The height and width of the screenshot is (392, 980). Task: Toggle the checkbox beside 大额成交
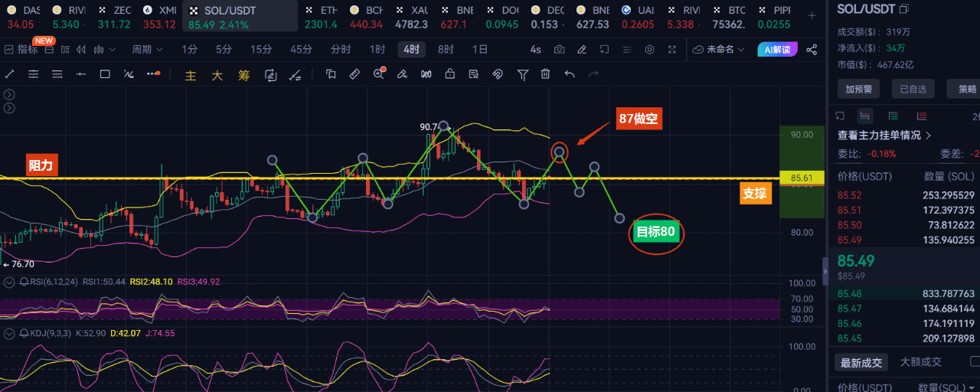[975, 361]
